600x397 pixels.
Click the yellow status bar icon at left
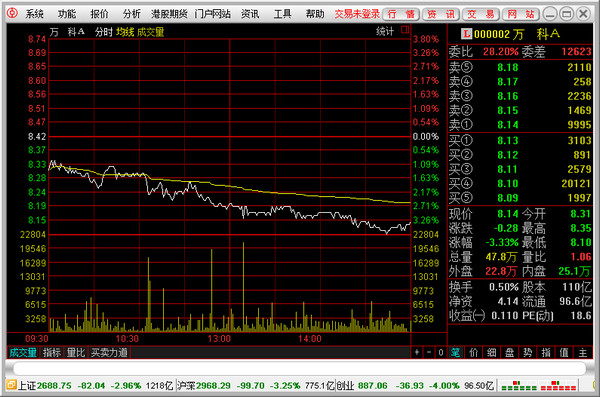coord(11,385)
